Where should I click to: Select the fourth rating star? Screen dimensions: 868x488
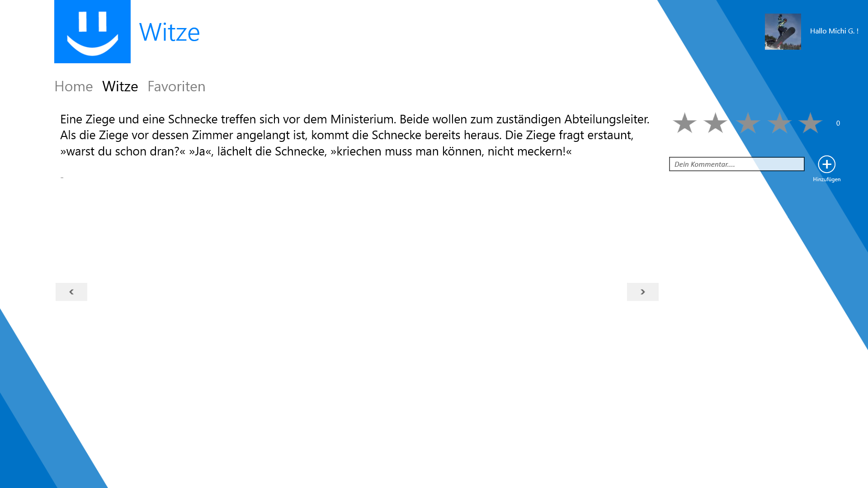779,123
